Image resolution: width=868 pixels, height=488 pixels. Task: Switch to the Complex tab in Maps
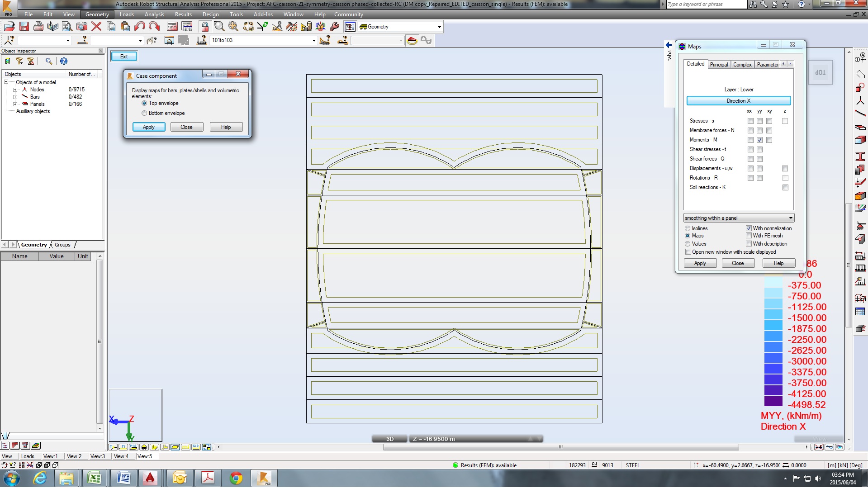pyautogui.click(x=742, y=64)
